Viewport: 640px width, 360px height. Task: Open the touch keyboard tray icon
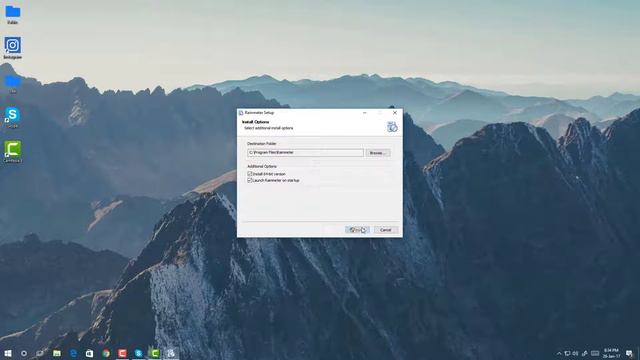(595, 353)
